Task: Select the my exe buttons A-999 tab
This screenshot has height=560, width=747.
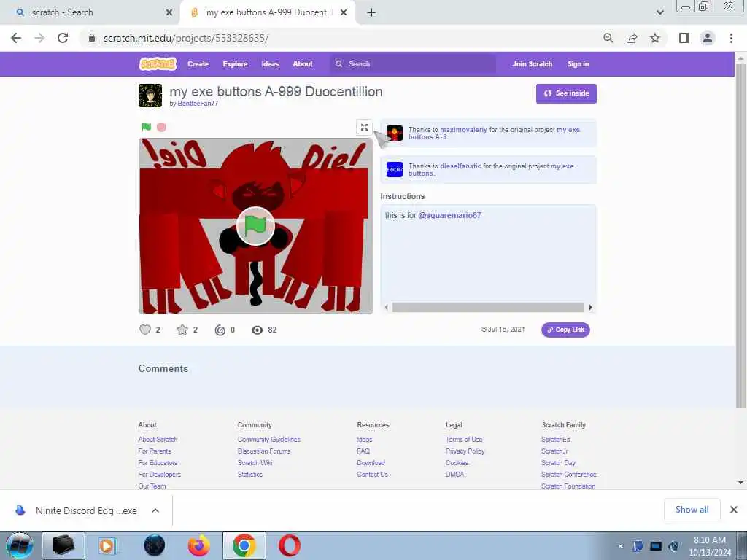Action: [269, 12]
